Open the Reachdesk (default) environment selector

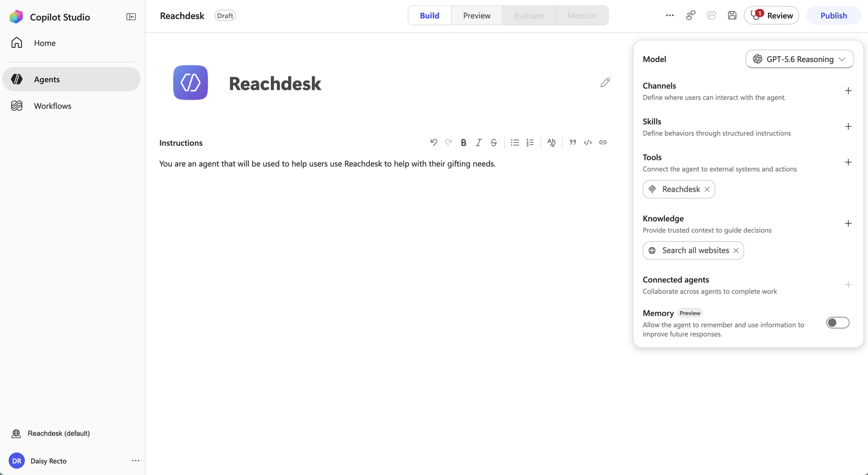coord(51,433)
